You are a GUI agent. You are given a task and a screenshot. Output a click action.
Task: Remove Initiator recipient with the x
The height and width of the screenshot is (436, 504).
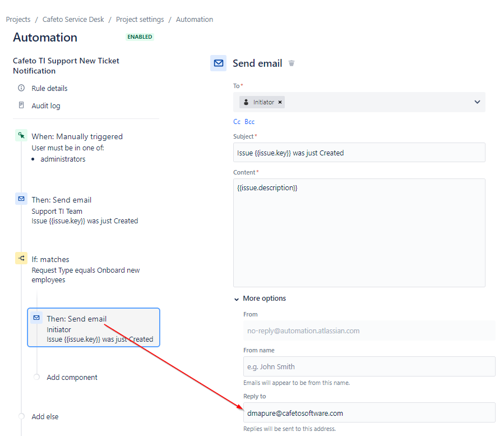click(280, 102)
